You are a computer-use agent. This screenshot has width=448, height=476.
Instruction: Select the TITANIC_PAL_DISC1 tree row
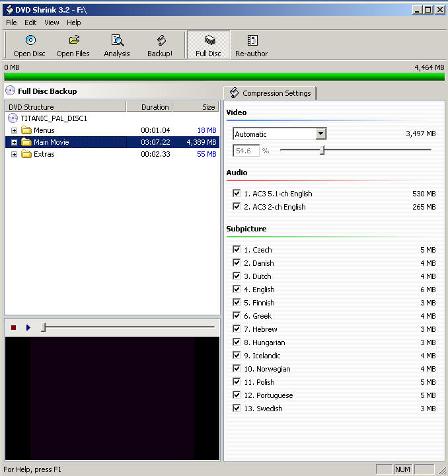54,118
